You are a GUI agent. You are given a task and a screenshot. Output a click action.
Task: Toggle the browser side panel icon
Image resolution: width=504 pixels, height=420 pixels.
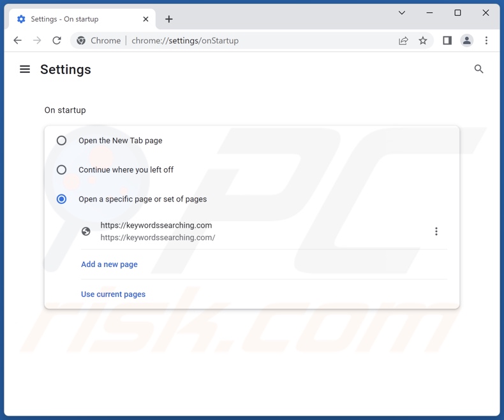[447, 41]
